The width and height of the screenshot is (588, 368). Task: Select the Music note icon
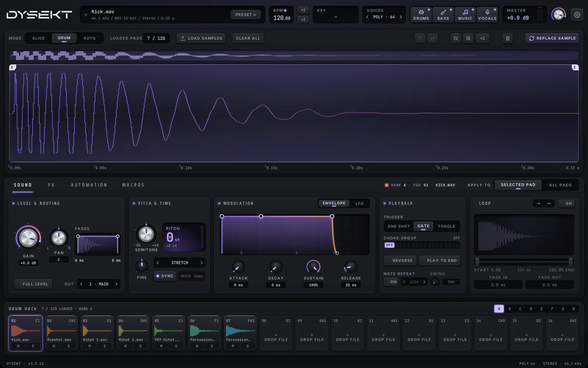tap(465, 15)
